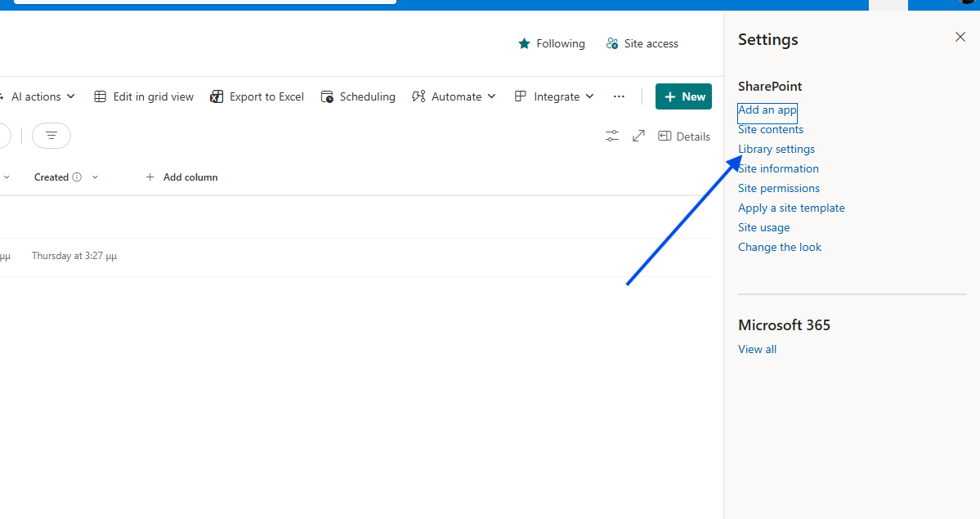Close the Settings panel
The image size is (980, 519).
[960, 37]
